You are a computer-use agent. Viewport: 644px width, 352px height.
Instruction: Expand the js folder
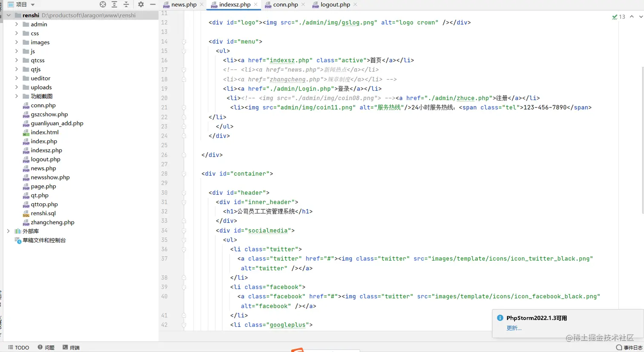(x=17, y=51)
